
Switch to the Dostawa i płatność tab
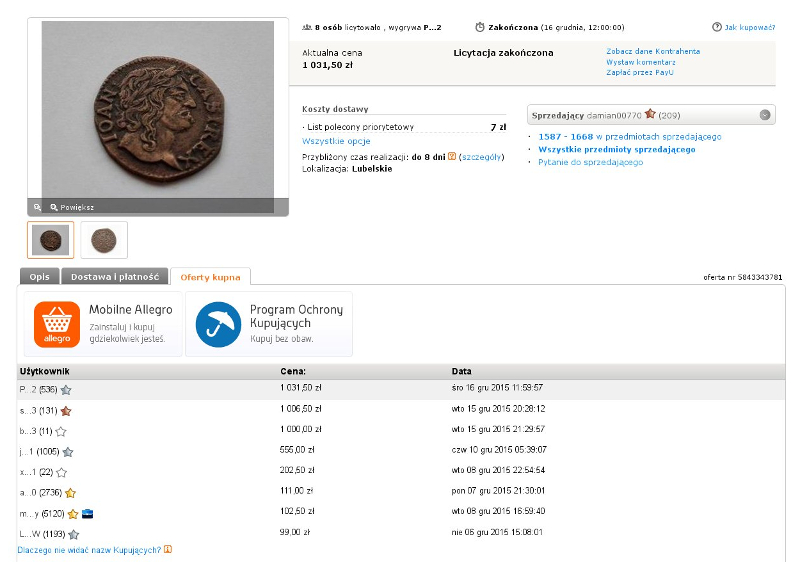[x=115, y=276]
